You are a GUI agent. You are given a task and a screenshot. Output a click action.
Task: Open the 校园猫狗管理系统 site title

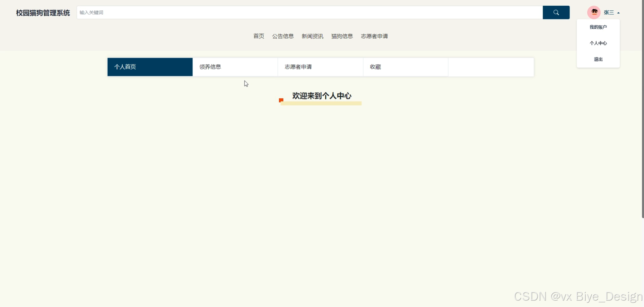(43, 13)
